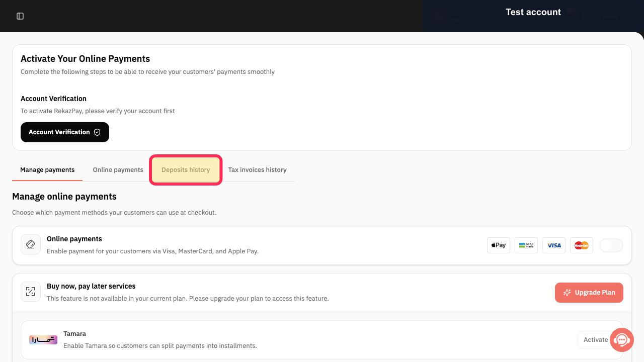Toggle the sidebar panel icon

(20, 16)
